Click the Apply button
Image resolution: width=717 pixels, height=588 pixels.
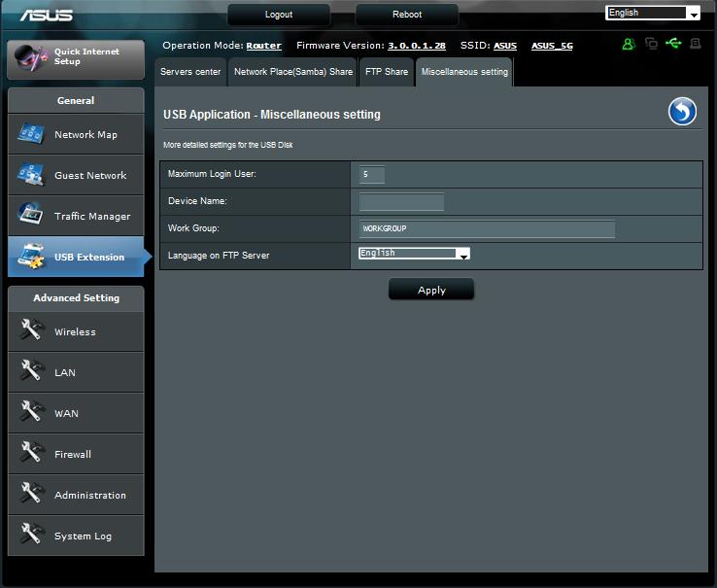coord(431,290)
